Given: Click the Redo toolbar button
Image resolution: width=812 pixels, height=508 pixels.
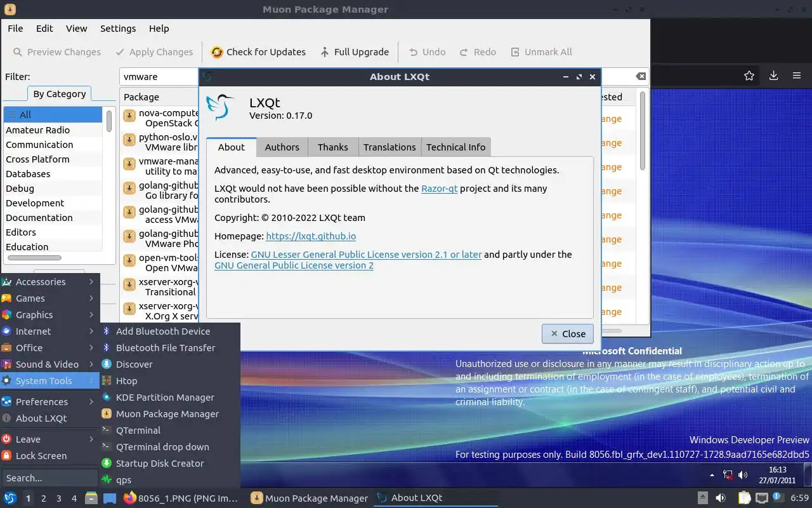Looking at the screenshot, I should (478, 52).
